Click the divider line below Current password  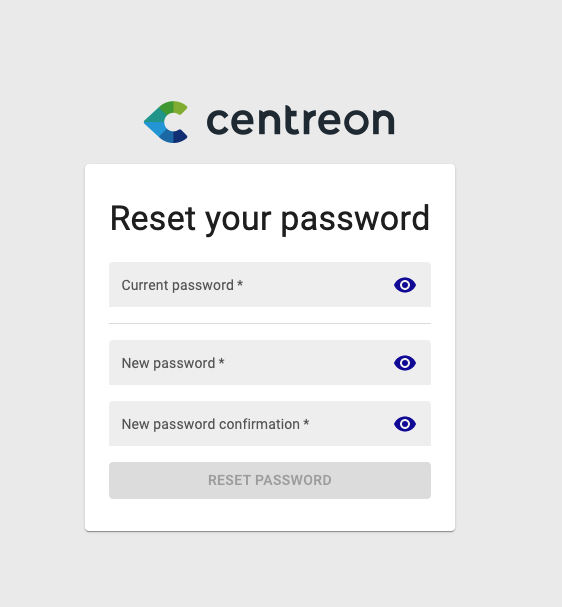pyautogui.click(x=270, y=323)
